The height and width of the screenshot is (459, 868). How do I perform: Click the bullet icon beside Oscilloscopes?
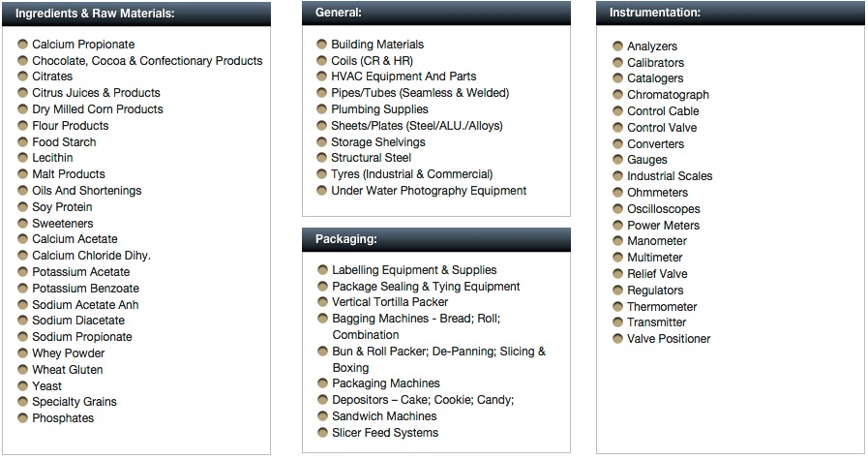point(617,209)
